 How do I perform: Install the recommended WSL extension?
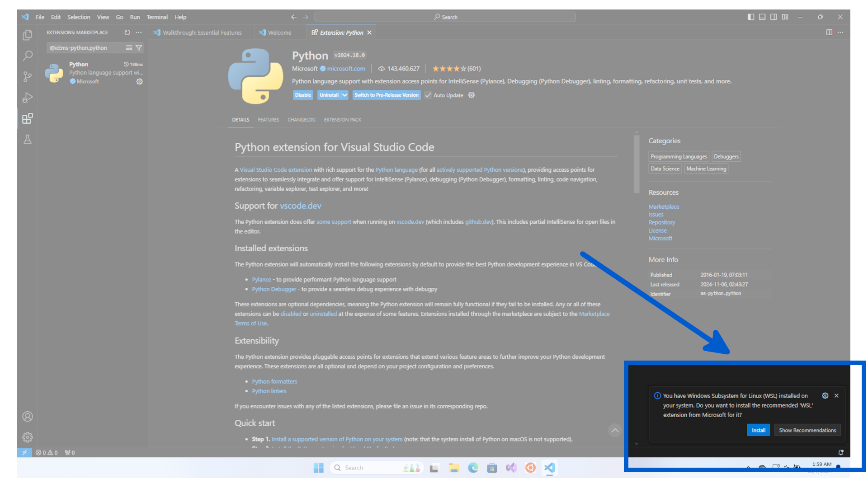[758, 430]
